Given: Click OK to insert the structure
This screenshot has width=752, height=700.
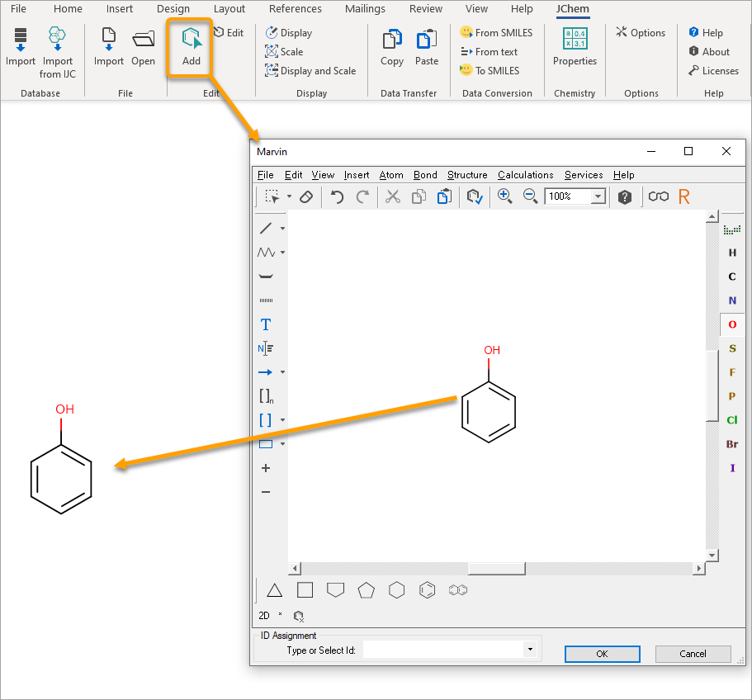Looking at the screenshot, I should point(602,654).
